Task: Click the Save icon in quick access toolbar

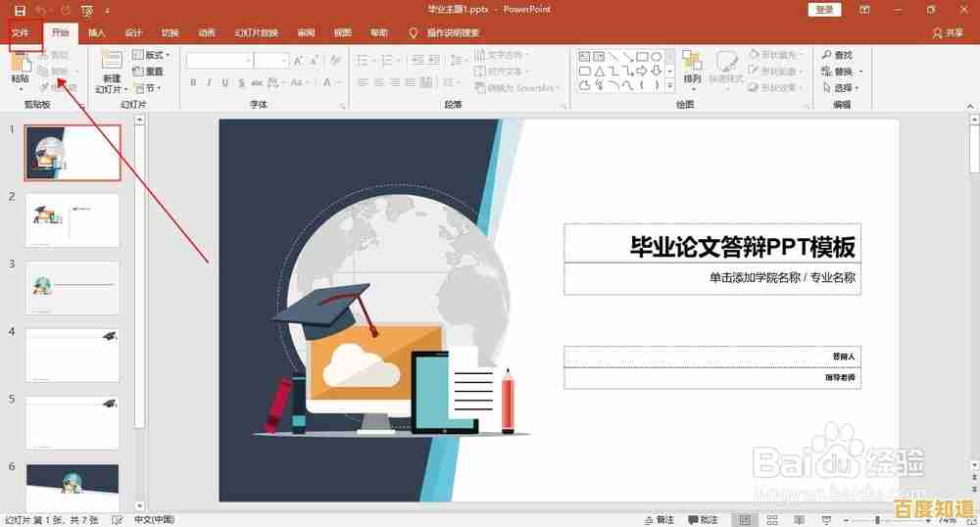Action: [x=20, y=10]
